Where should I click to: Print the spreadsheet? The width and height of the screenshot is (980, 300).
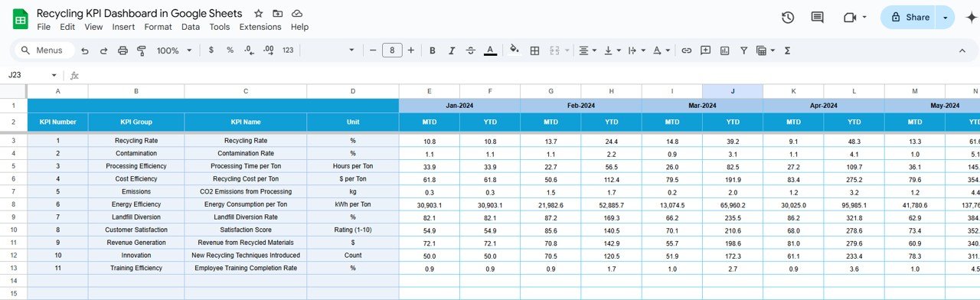[122, 51]
